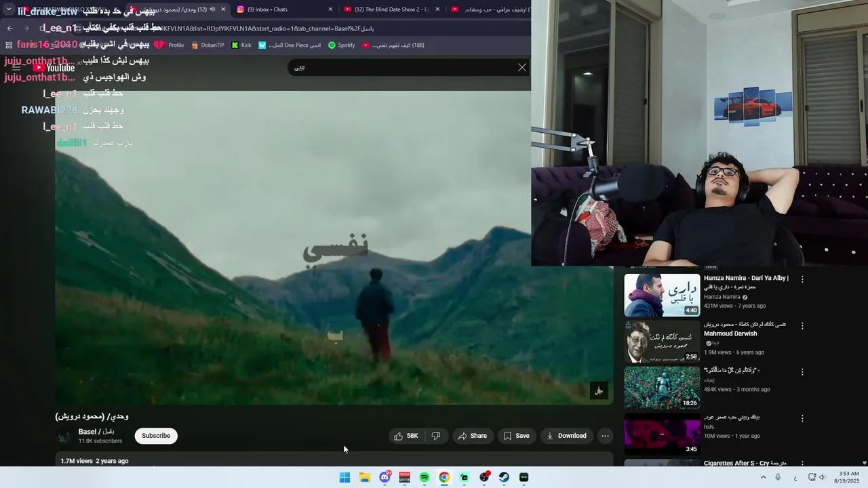
Task: Click the page scrollbar down arrow
Action: (x=863, y=463)
